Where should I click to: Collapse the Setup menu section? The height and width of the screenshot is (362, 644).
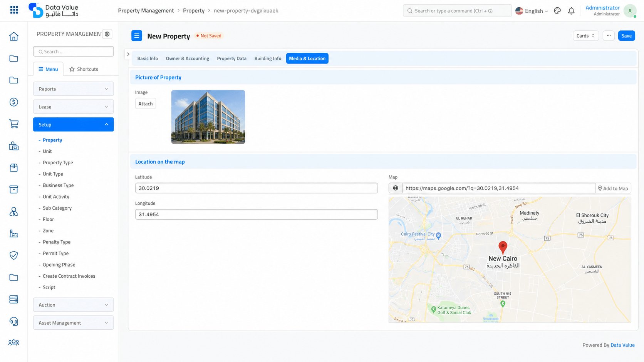click(73, 125)
